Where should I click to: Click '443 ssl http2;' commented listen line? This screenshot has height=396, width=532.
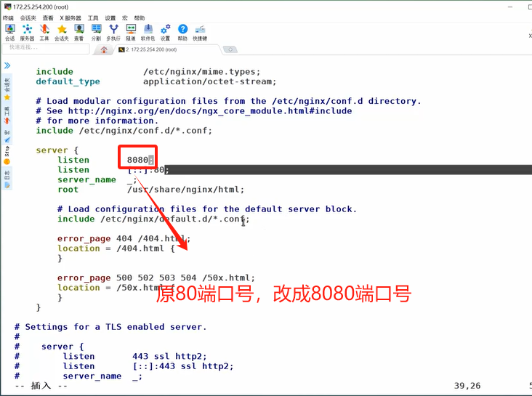tap(169, 356)
